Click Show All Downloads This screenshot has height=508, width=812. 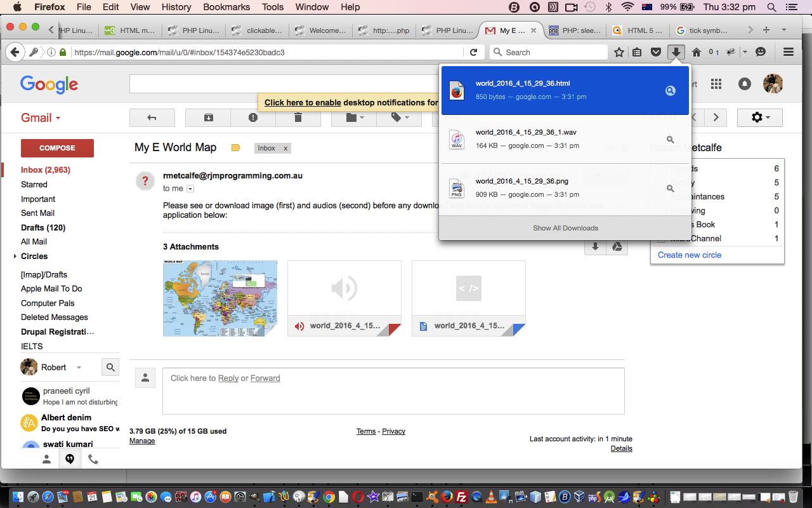click(x=565, y=228)
